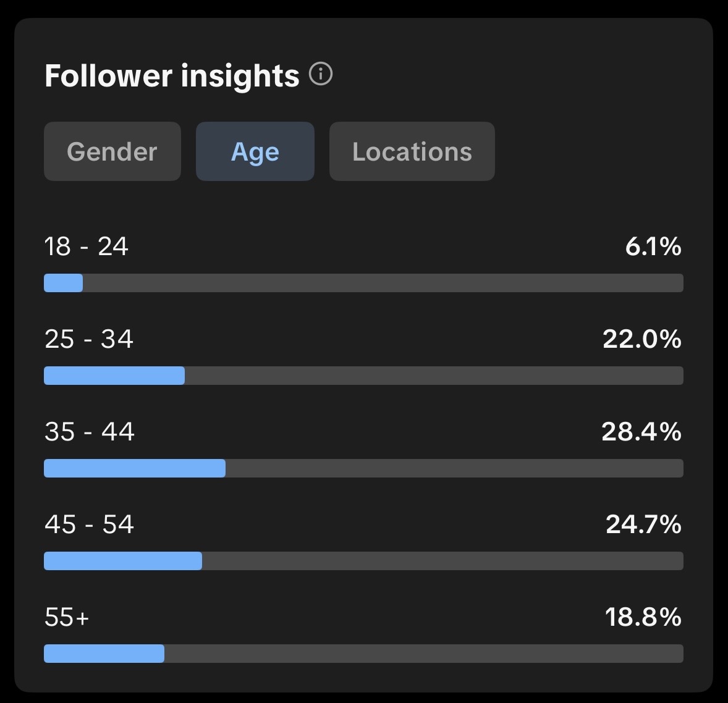Image resolution: width=728 pixels, height=703 pixels.
Task: Switch to the Gender tab
Action: pos(112,151)
